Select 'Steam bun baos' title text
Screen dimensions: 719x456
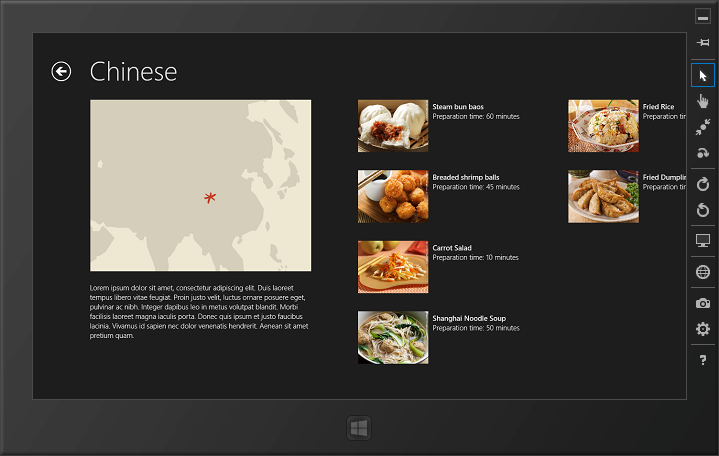[x=458, y=106]
